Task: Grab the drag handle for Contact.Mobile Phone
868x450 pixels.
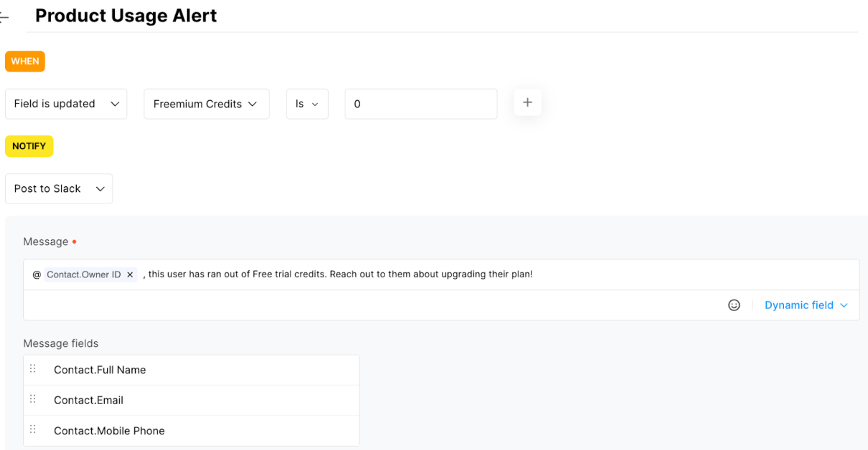Action: [x=33, y=429]
